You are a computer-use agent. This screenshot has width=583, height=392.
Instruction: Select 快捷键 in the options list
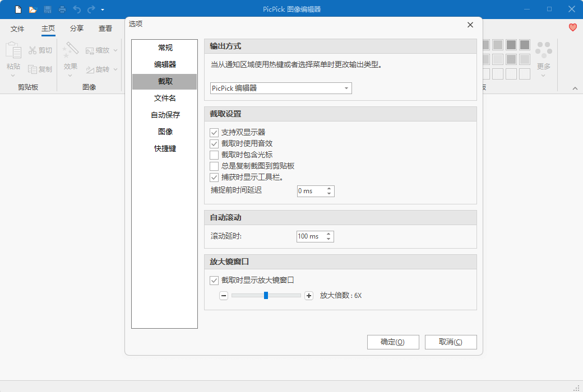[165, 148]
